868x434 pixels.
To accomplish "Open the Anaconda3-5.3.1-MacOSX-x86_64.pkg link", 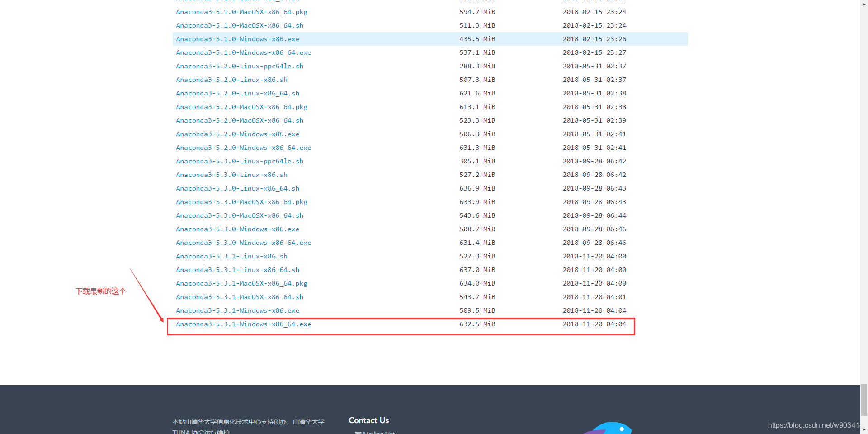I will pyautogui.click(x=241, y=283).
